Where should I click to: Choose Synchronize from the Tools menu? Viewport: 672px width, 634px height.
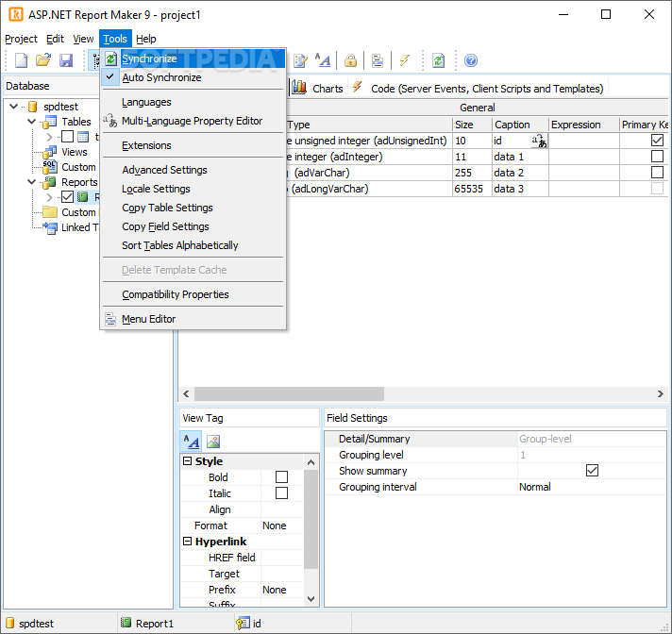pos(193,58)
